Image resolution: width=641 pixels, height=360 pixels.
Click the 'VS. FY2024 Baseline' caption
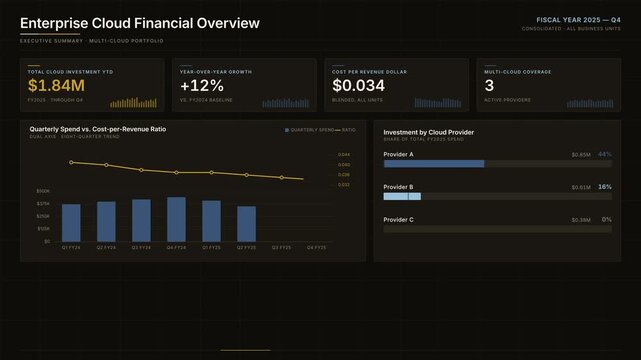tap(206, 100)
